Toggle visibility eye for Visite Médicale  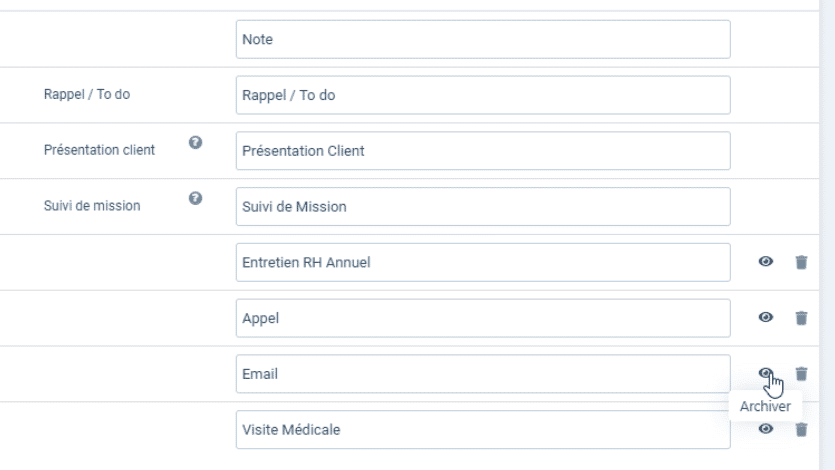click(766, 428)
